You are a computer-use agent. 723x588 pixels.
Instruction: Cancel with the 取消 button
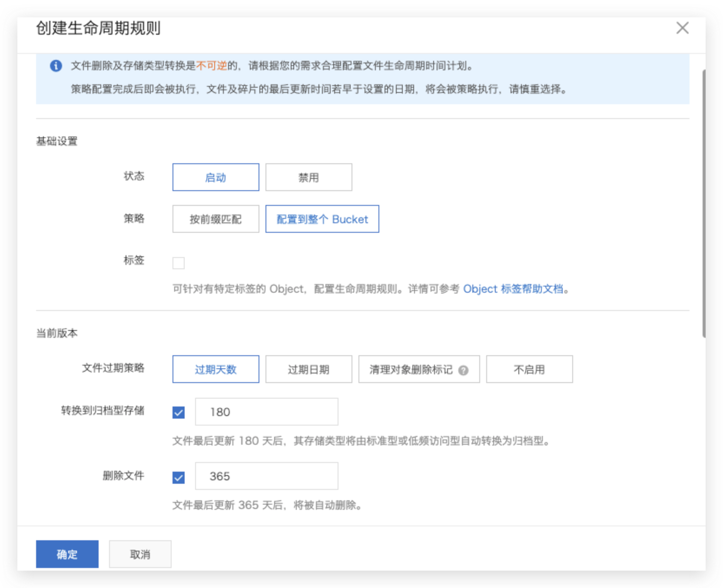140,554
